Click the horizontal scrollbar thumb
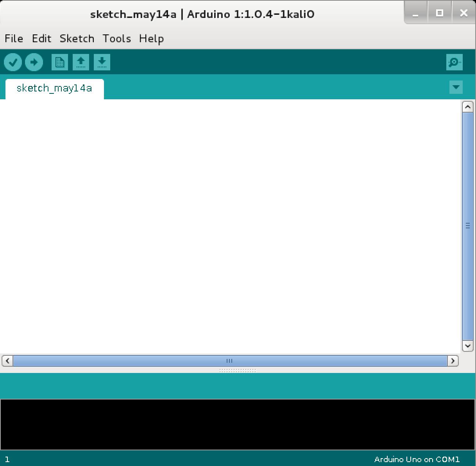 (x=230, y=360)
